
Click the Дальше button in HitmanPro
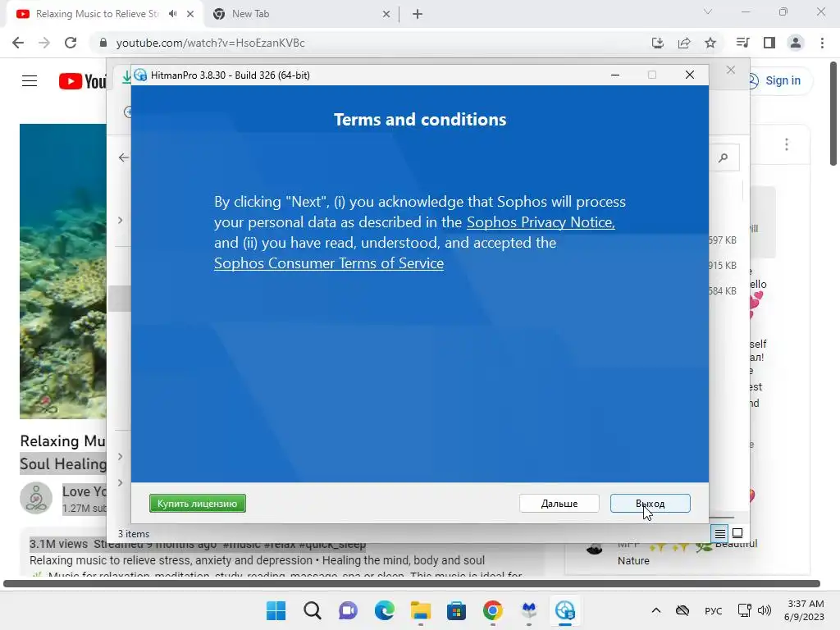559,503
